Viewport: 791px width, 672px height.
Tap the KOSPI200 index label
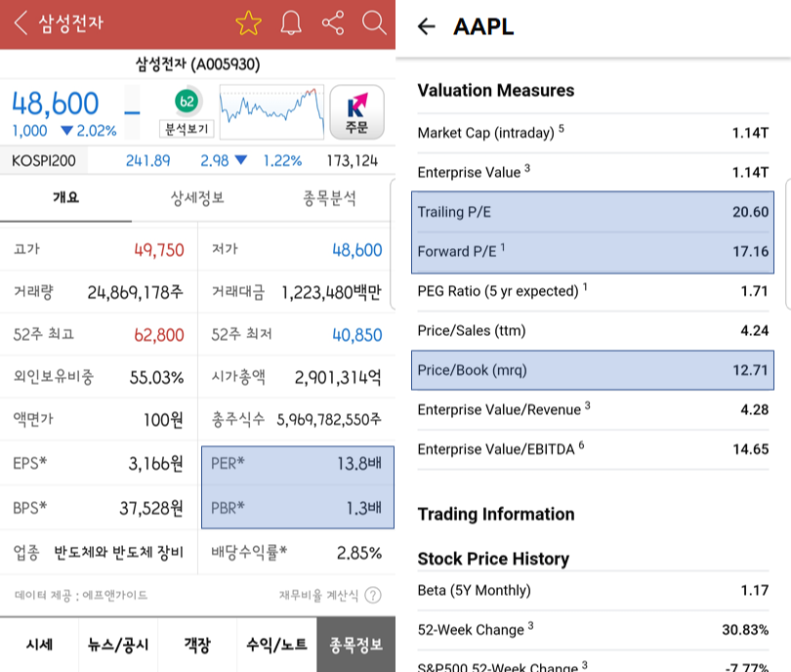[44, 161]
